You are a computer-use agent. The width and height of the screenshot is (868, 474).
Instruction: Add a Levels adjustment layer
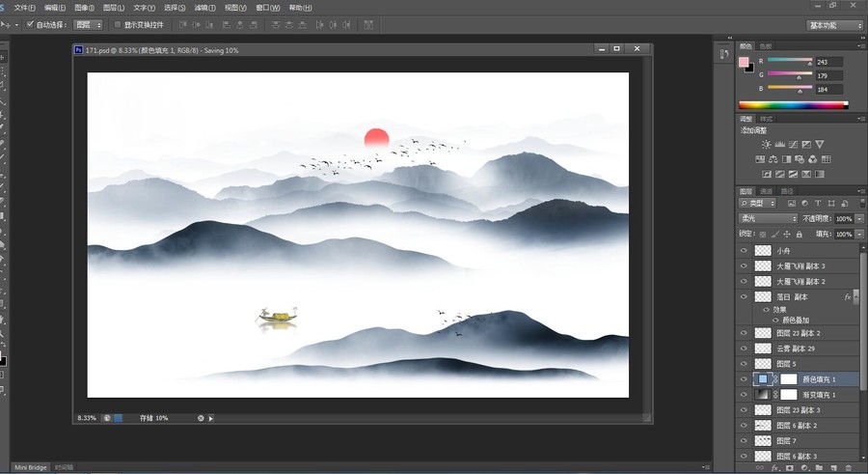pyautogui.click(x=779, y=144)
